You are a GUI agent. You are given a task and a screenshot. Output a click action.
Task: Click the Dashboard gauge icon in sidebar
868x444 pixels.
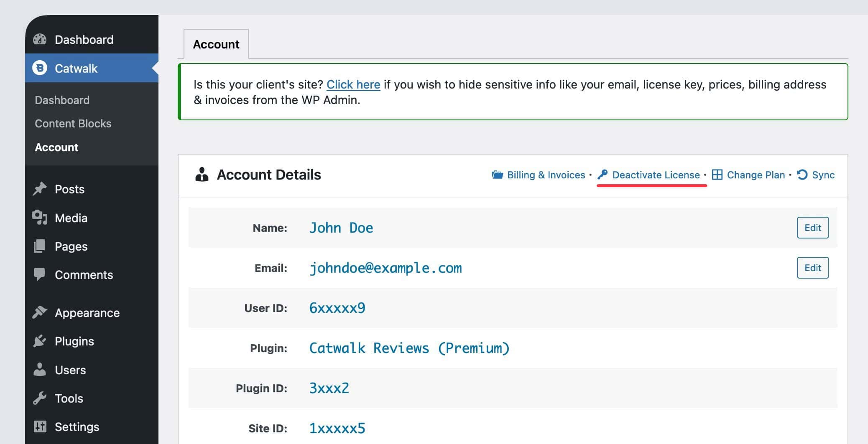(x=40, y=39)
